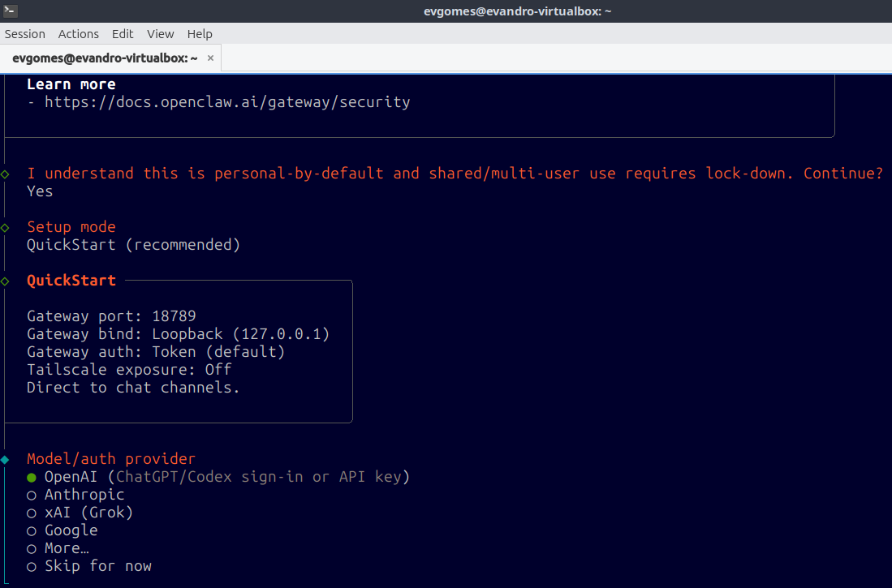Select the xAI (Grok) provider option

pyautogui.click(x=80, y=513)
